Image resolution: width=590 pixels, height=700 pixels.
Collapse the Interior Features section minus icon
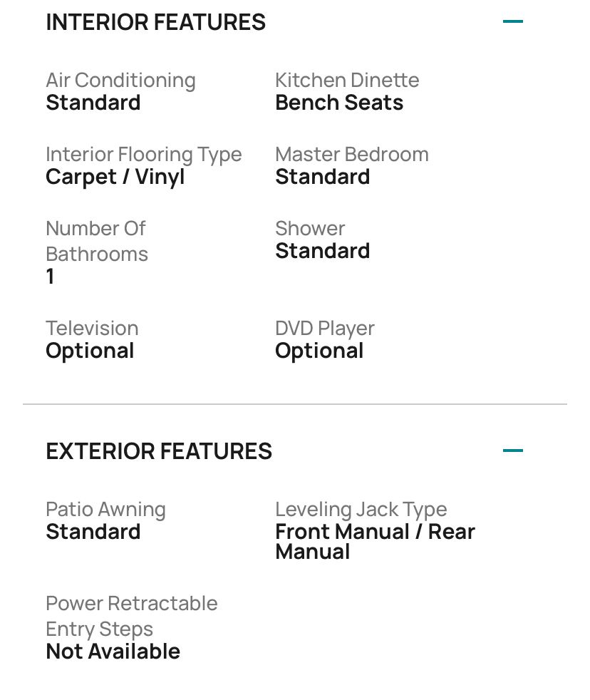(x=512, y=22)
